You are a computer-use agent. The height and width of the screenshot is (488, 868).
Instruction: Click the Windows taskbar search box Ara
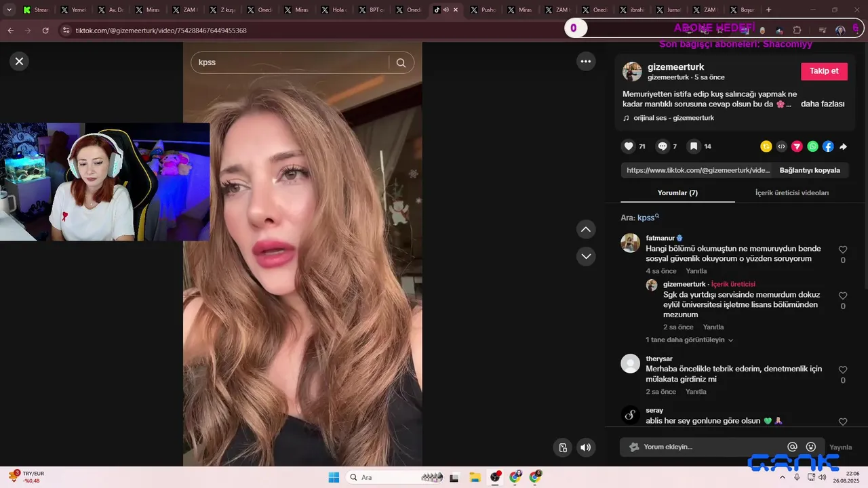(x=396, y=477)
